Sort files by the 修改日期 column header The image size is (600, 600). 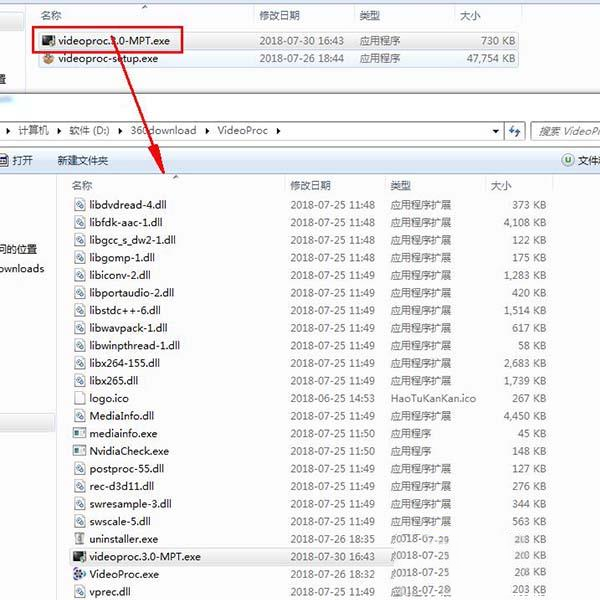310,186
